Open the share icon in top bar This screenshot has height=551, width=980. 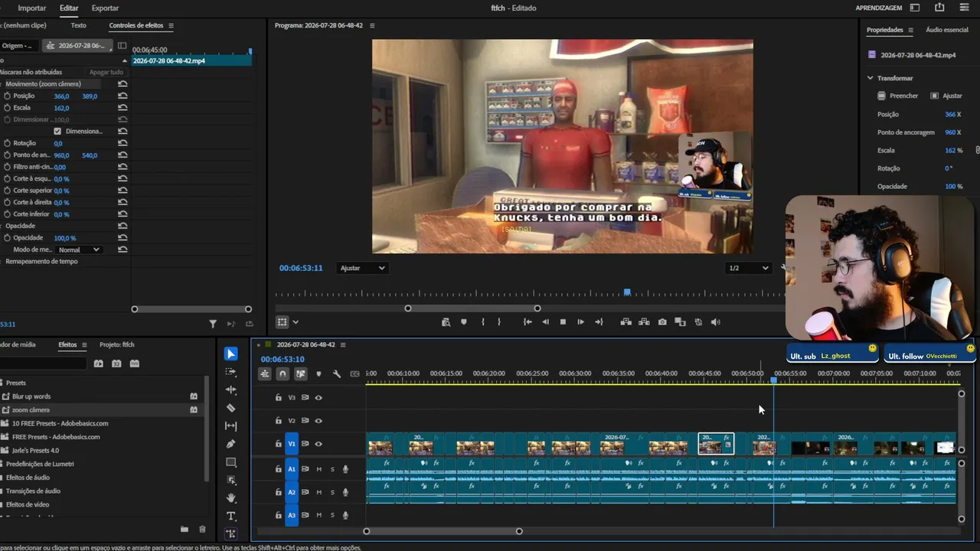[939, 8]
